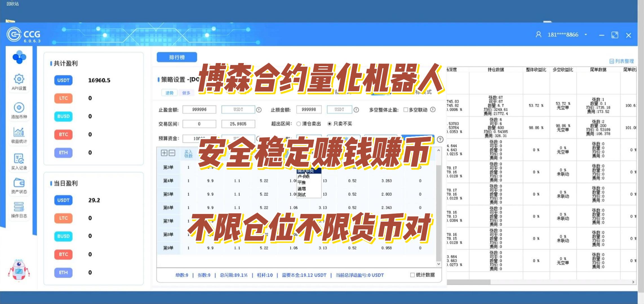The image size is (644, 304).
Task: Click LTC badge under 当日盈利
Action: (x=63, y=218)
